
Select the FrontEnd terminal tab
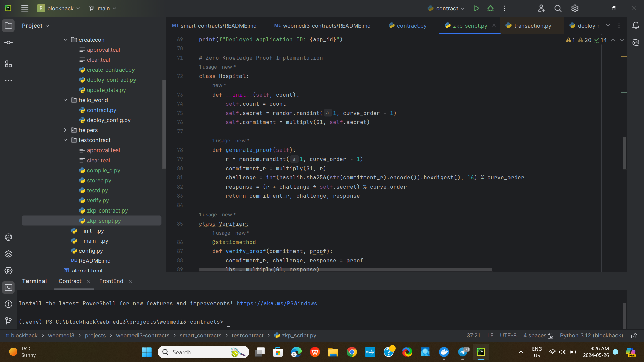coord(111,281)
